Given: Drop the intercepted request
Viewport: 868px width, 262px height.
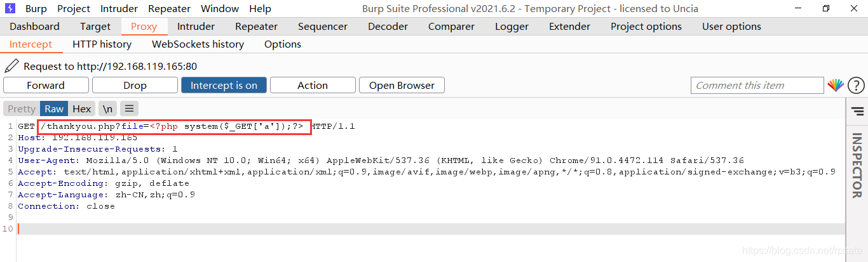Looking at the screenshot, I should pyautogui.click(x=135, y=85).
